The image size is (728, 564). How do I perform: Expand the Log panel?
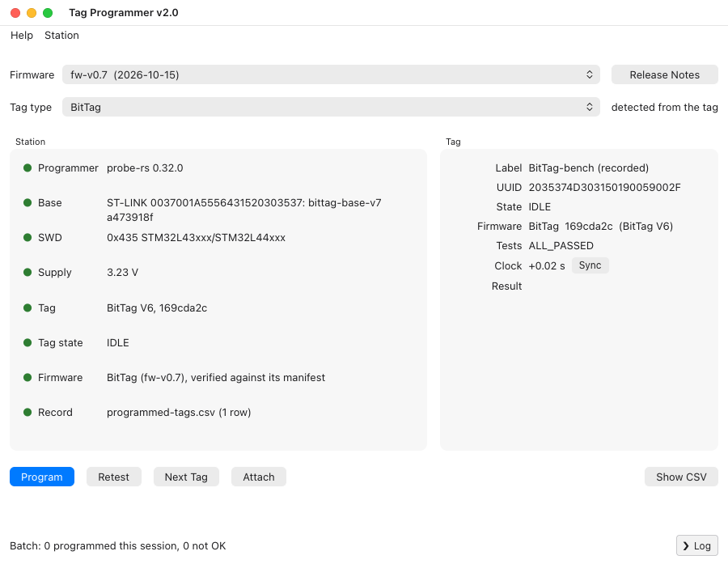[x=697, y=546]
